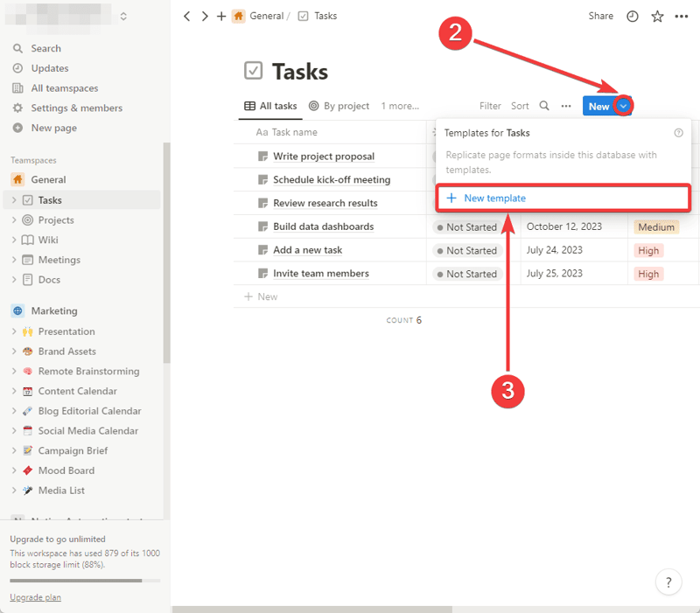Click the Share button

[x=600, y=16]
